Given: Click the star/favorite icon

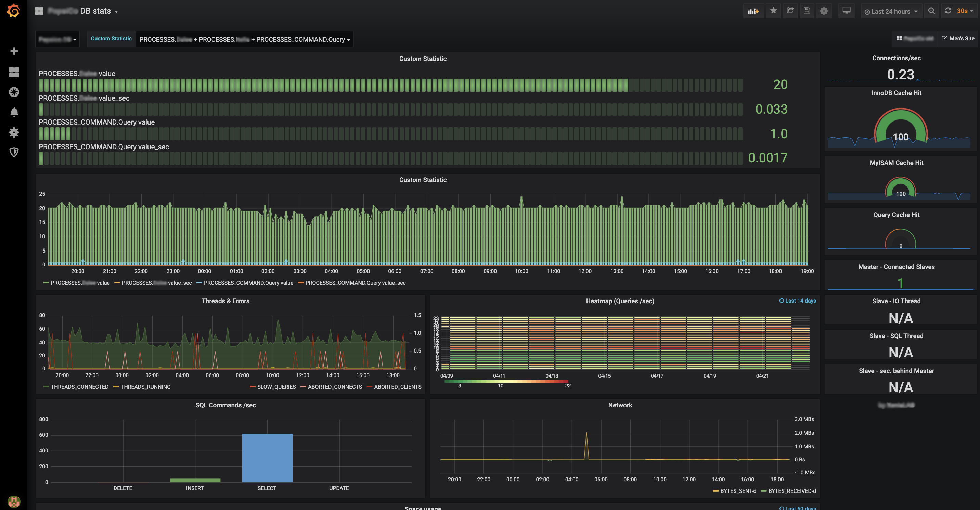Looking at the screenshot, I should tap(773, 10).
